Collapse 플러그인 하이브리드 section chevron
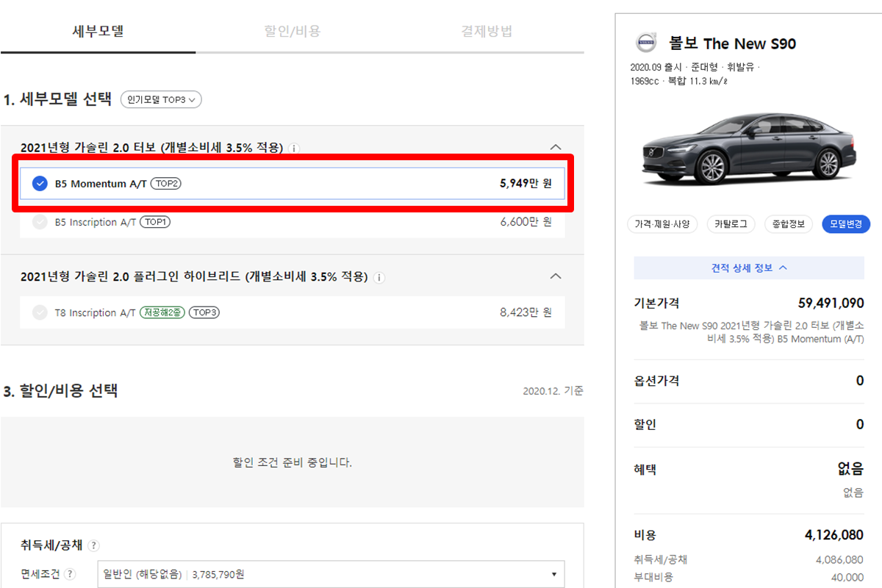This screenshot has width=882, height=588. coord(556,276)
